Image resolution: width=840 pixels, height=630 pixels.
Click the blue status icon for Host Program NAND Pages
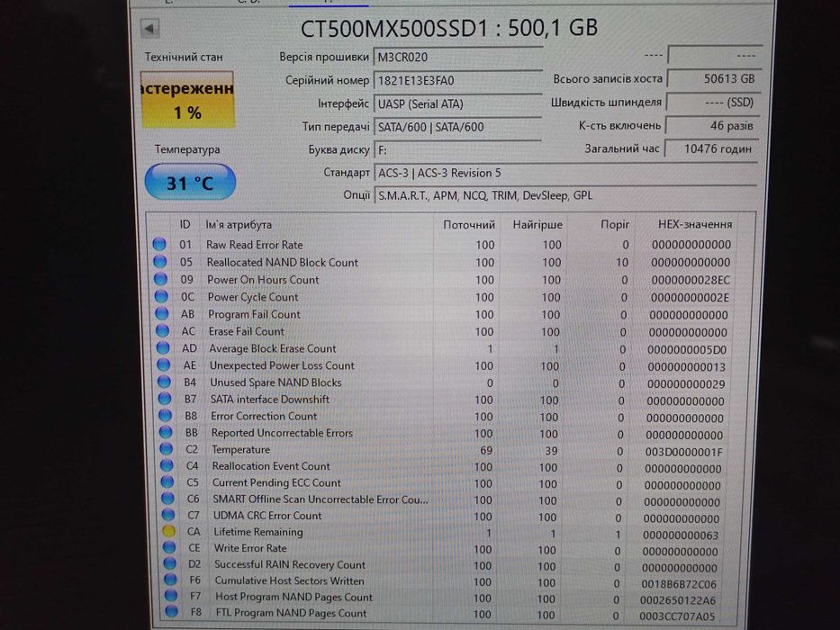click(171, 595)
